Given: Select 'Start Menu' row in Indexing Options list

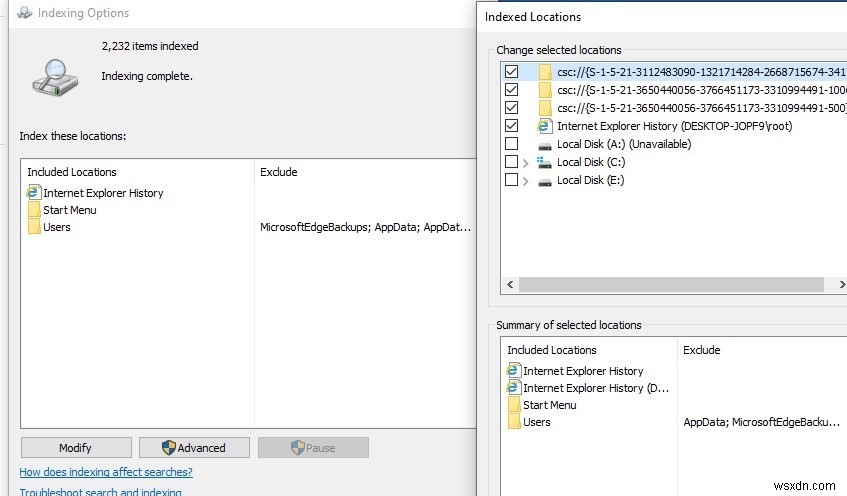Looking at the screenshot, I should pyautogui.click(x=70, y=210).
